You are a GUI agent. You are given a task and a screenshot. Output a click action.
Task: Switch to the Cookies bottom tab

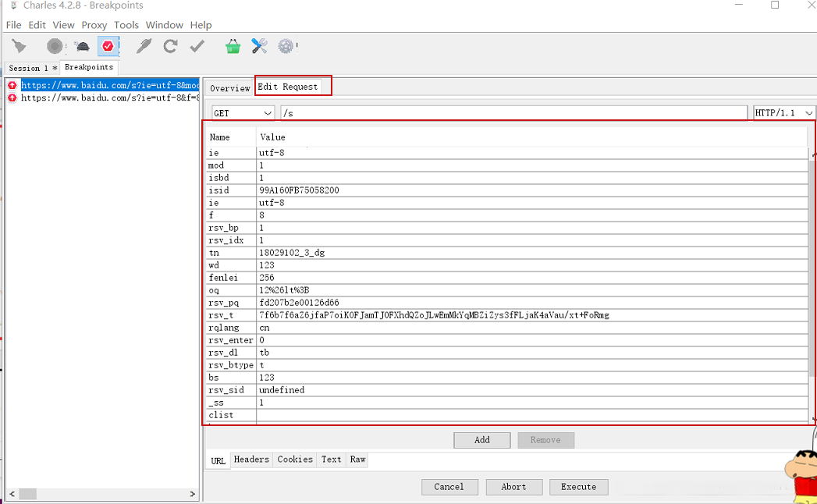(x=295, y=460)
